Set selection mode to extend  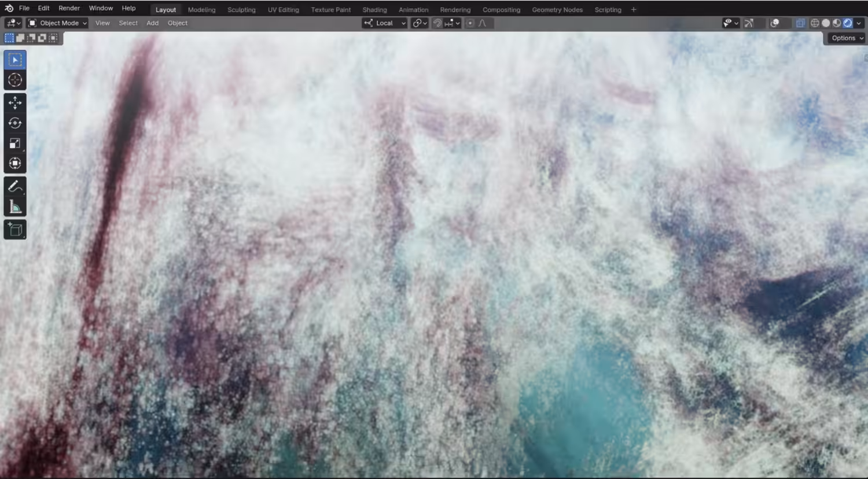pyautogui.click(x=20, y=38)
